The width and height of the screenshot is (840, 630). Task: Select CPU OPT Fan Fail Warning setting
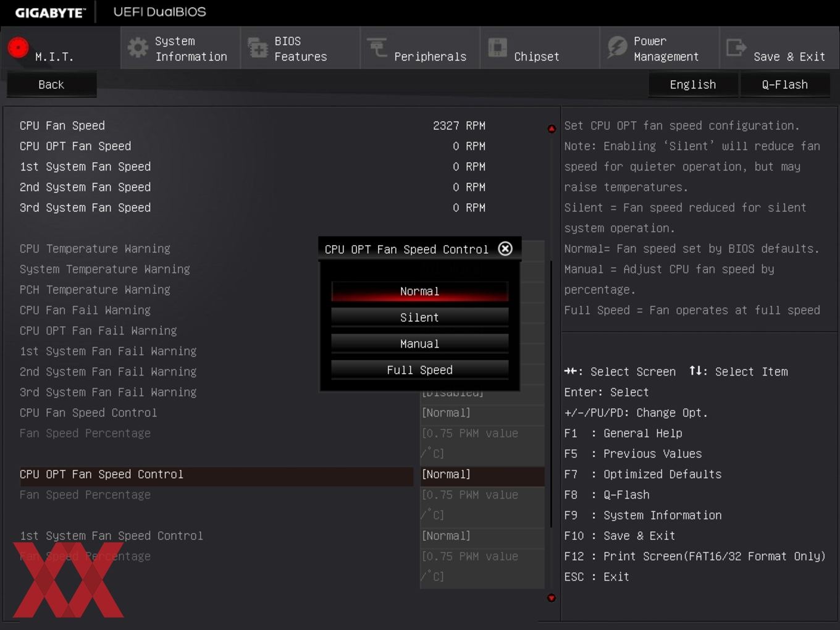point(98,330)
